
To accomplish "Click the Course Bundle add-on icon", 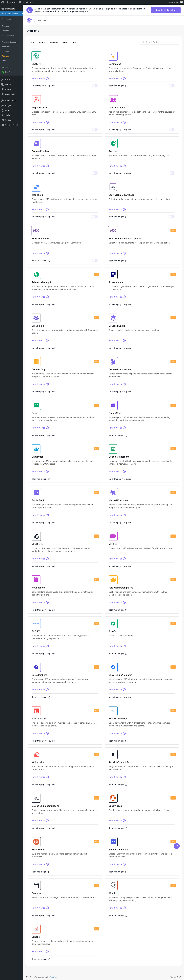I will (113, 318).
